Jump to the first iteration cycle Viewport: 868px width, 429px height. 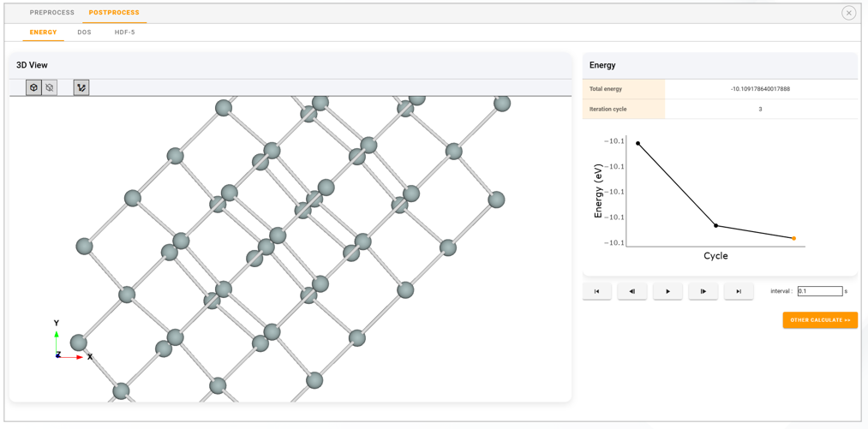pyautogui.click(x=597, y=291)
